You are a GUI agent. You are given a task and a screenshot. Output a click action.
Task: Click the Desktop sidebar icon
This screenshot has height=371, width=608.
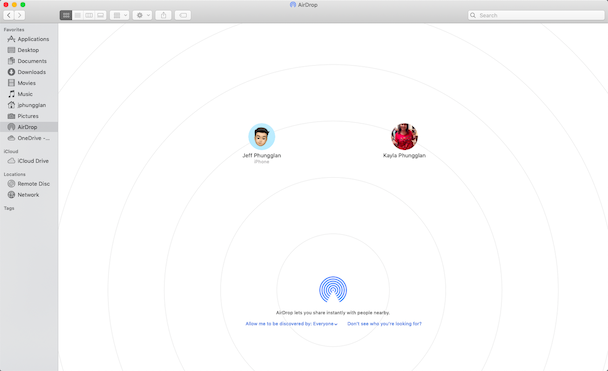click(11, 50)
